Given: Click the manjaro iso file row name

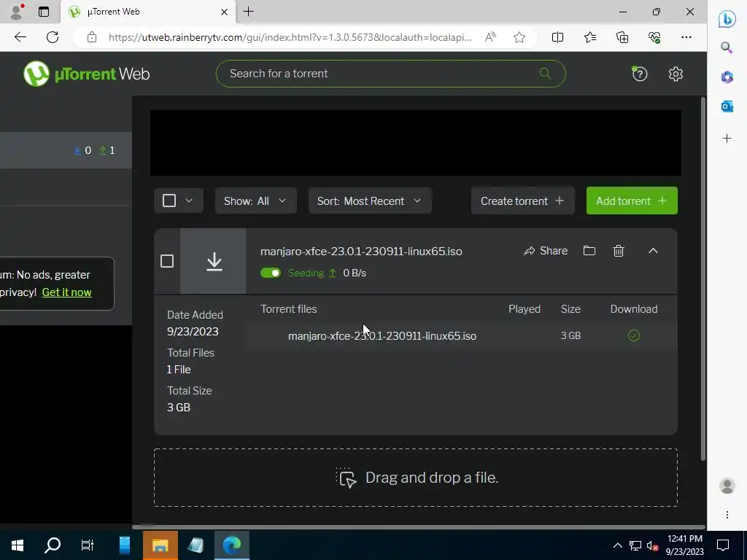Looking at the screenshot, I should coord(382,335).
